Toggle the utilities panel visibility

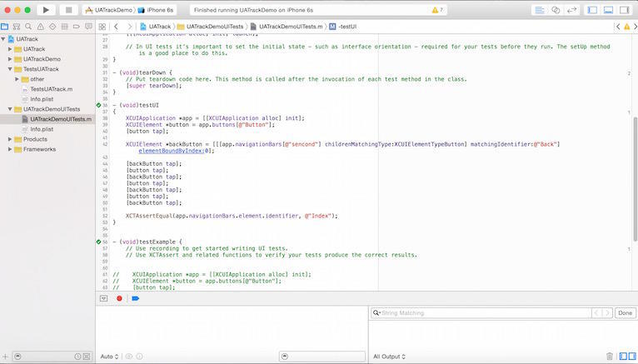(x=624, y=10)
